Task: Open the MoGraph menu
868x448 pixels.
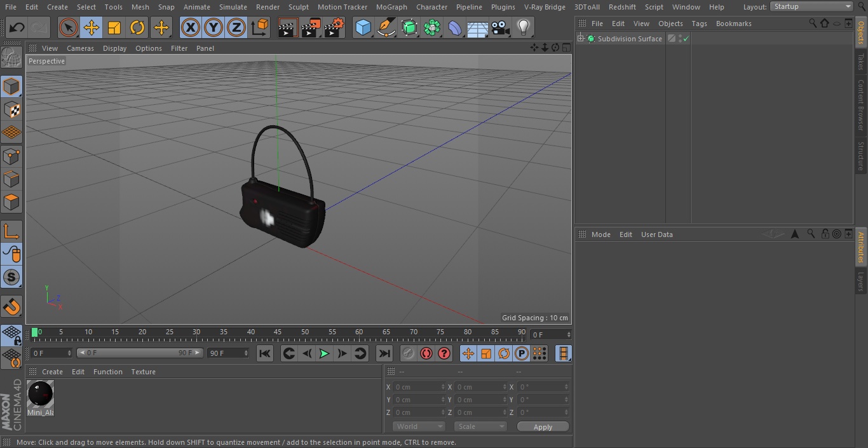Action: tap(391, 7)
